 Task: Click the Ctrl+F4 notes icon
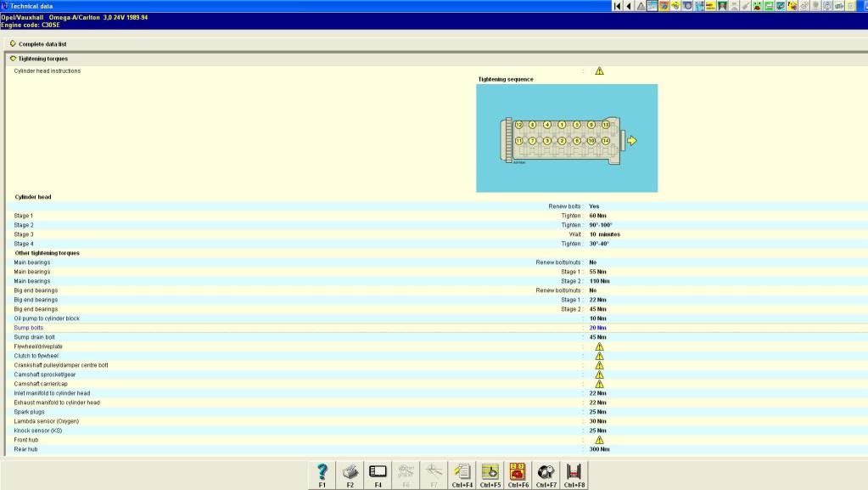[462, 474]
